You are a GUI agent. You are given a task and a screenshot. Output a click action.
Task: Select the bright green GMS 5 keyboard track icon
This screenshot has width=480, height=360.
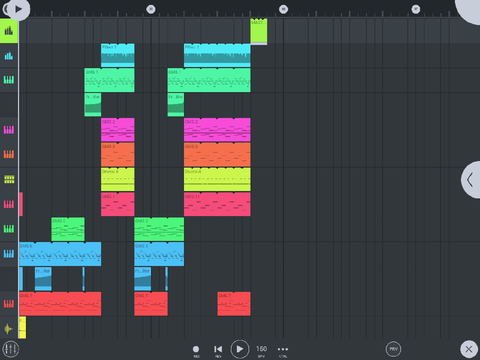point(9,229)
